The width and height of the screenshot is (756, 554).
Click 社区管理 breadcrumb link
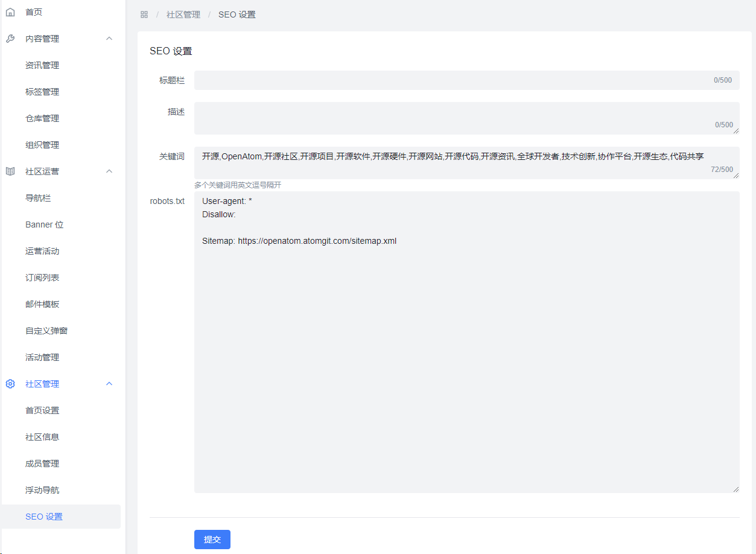click(x=183, y=14)
